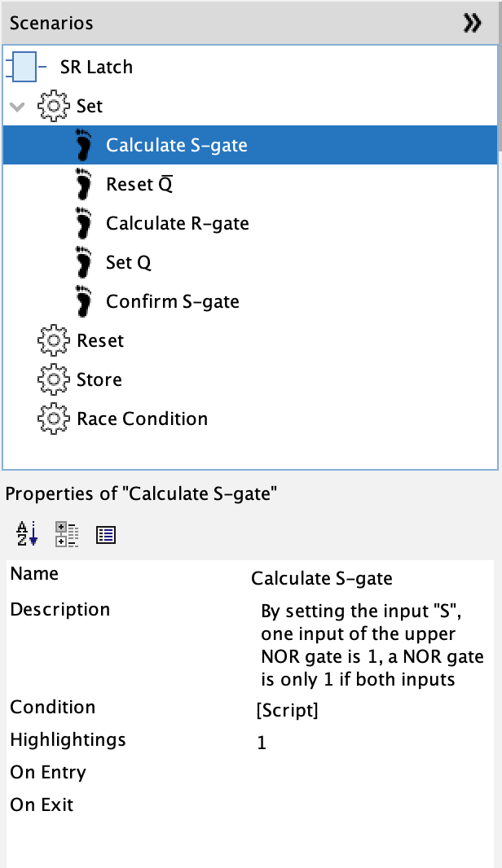Select the Reset Q̅ step
The height and width of the screenshot is (868, 502).
(x=139, y=184)
